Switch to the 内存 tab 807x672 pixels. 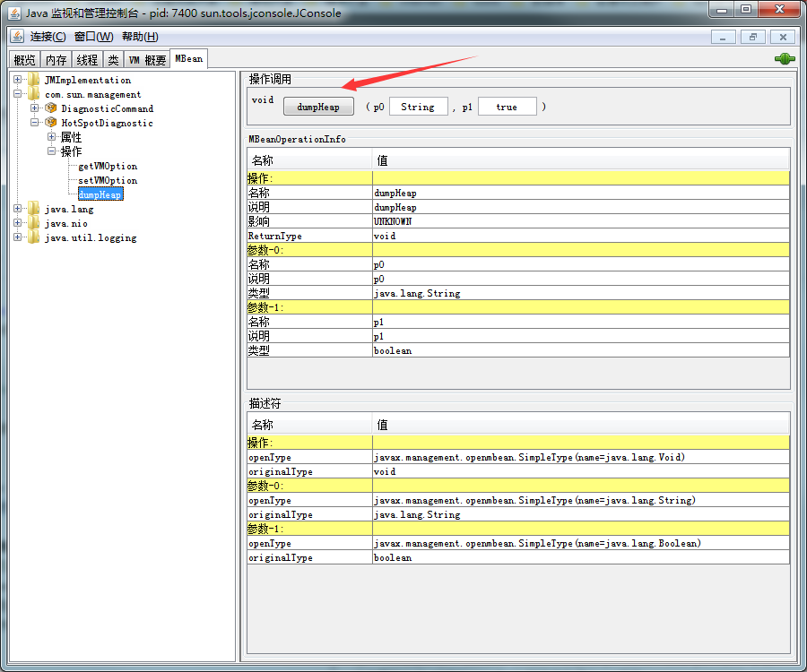click(x=56, y=60)
